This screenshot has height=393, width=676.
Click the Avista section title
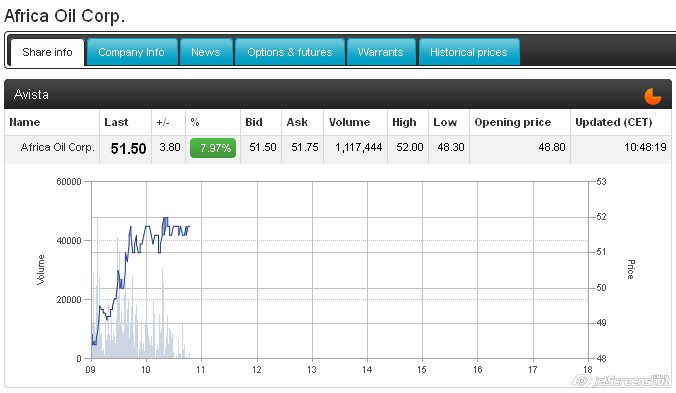coord(31,94)
